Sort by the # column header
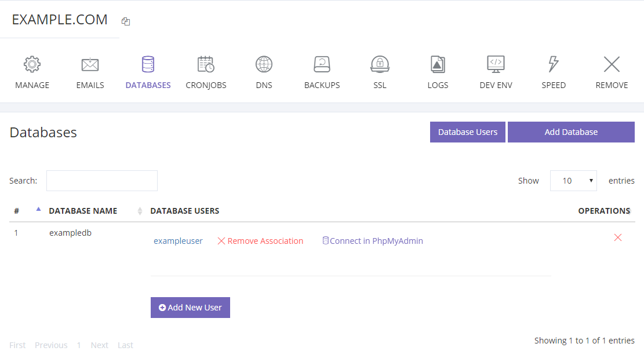 click(x=17, y=211)
